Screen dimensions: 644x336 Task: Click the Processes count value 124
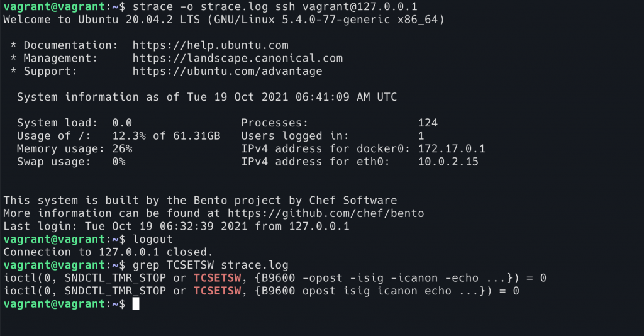pos(428,123)
